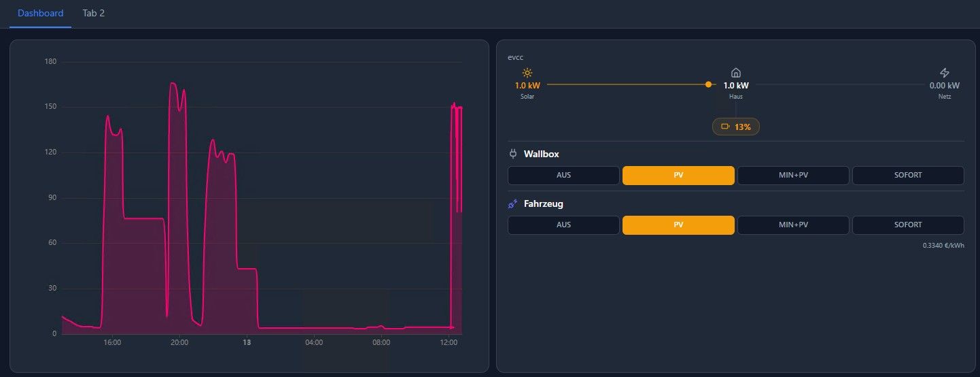The image size is (980, 377).
Task: Click the sun icon for Solar
Action: pos(527,73)
